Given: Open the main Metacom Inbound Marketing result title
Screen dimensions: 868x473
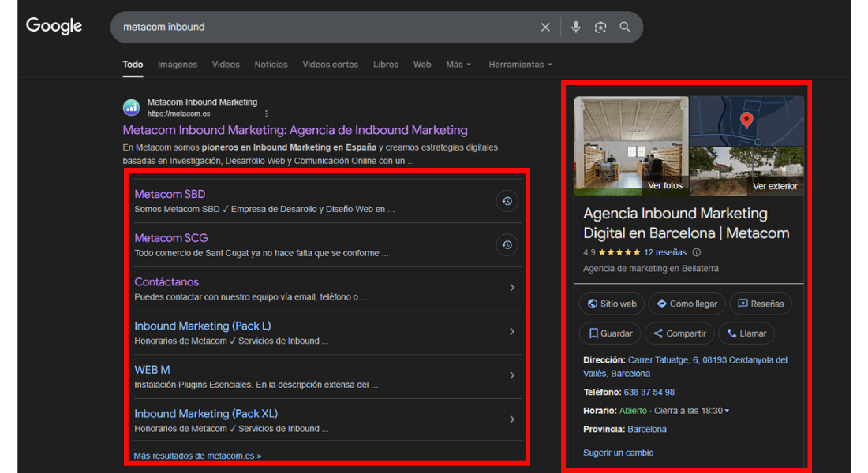Looking at the screenshot, I should tap(295, 130).
